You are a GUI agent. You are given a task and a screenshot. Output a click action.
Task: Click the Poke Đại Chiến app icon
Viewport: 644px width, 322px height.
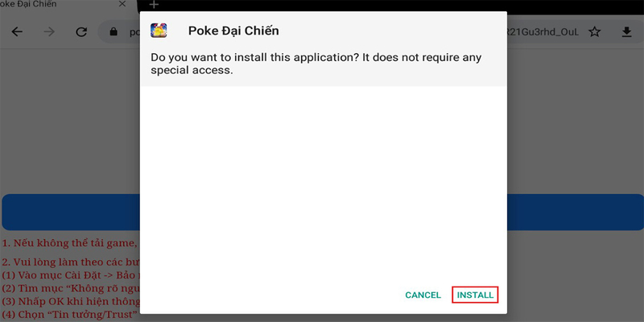tap(159, 31)
